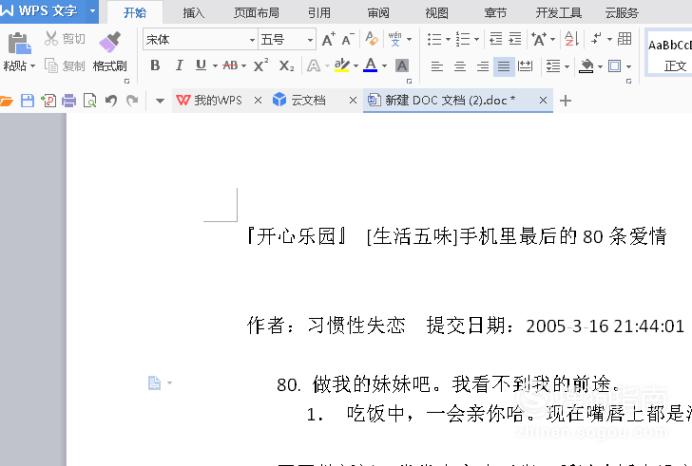Viewport: 692px width, 466px height.
Task: Print document with printer icon
Action: pos(69,101)
